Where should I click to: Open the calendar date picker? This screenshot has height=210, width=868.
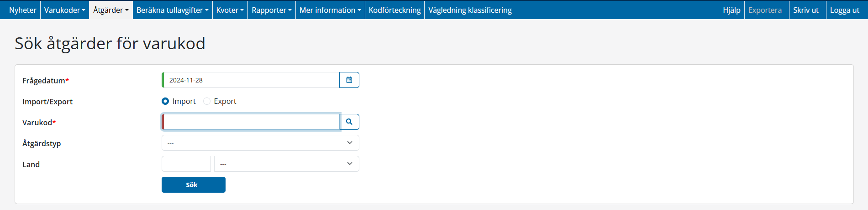pyautogui.click(x=349, y=80)
